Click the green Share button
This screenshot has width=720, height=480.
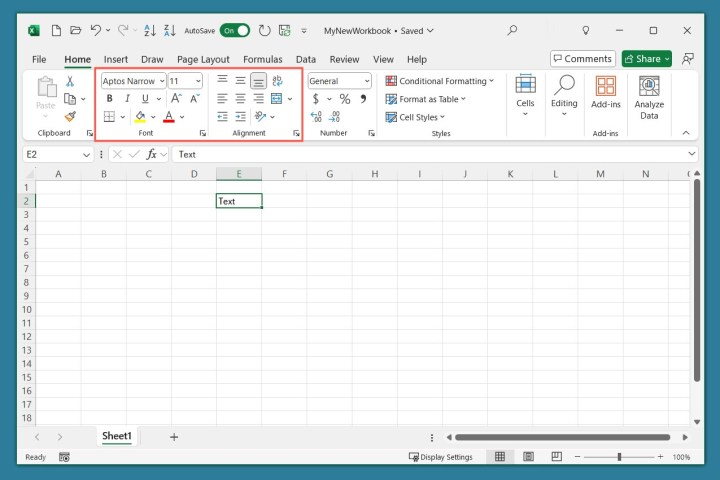(x=646, y=59)
